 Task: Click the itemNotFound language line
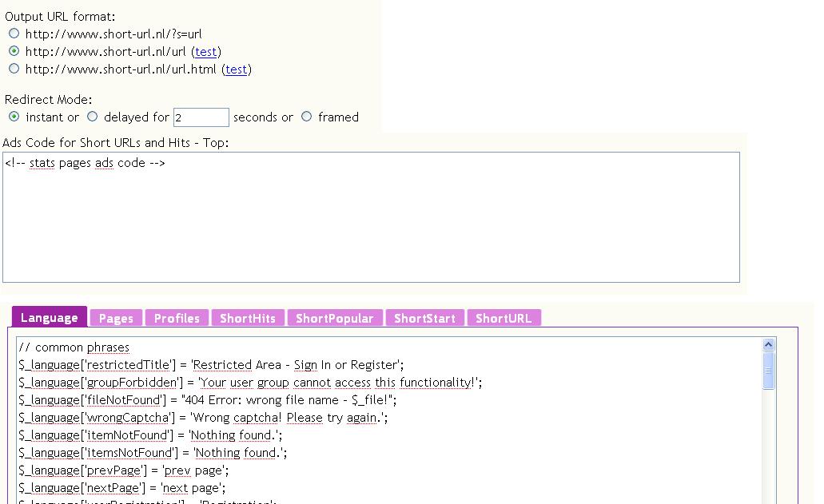[x=150, y=435]
